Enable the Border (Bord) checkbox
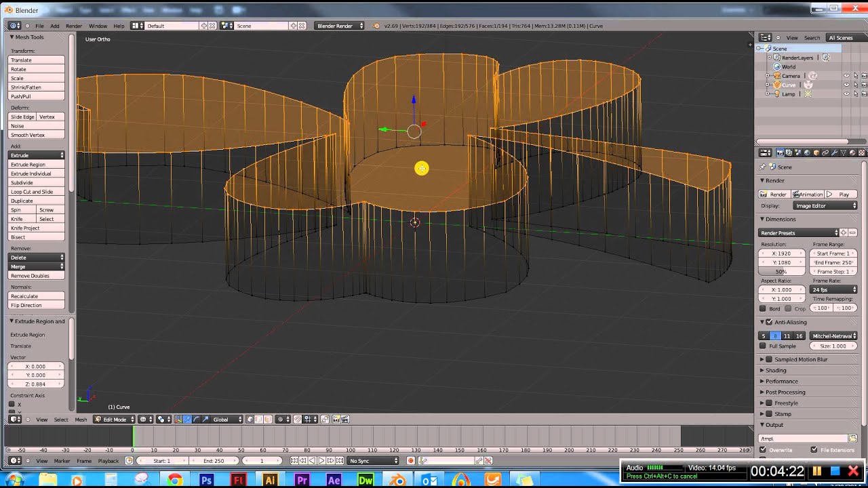The height and width of the screenshot is (488, 868). coord(763,308)
